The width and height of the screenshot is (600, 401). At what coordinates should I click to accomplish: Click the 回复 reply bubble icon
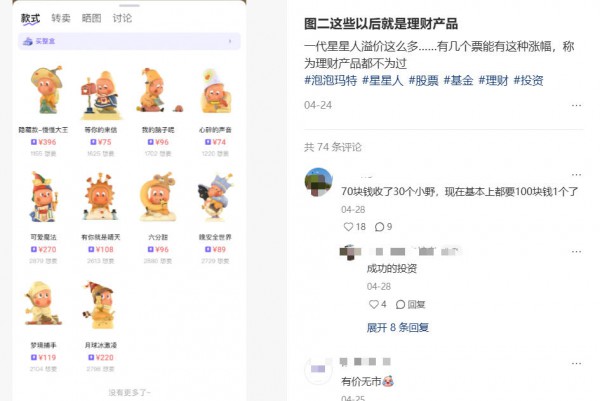[x=400, y=305]
